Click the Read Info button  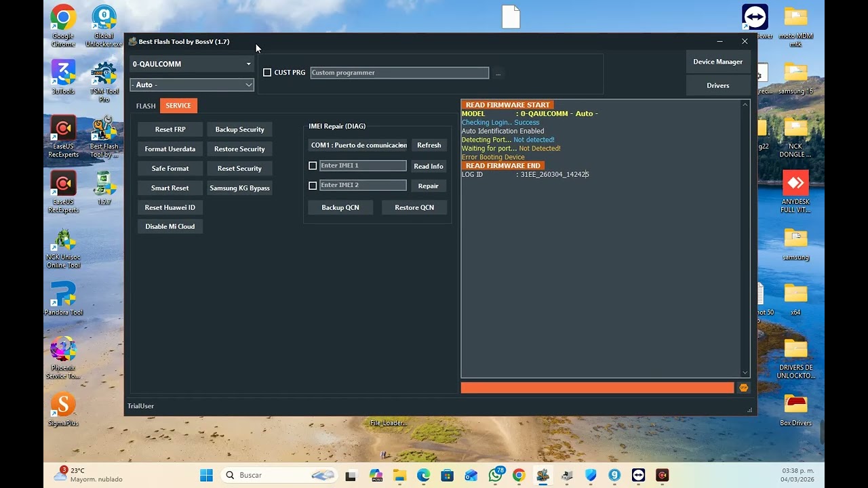pos(429,166)
